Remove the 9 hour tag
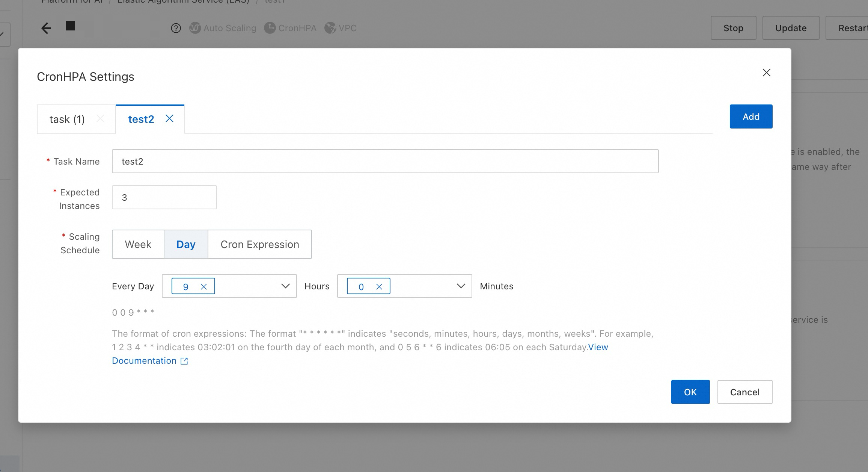Screen dimensions: 868x472 [204, 287]
